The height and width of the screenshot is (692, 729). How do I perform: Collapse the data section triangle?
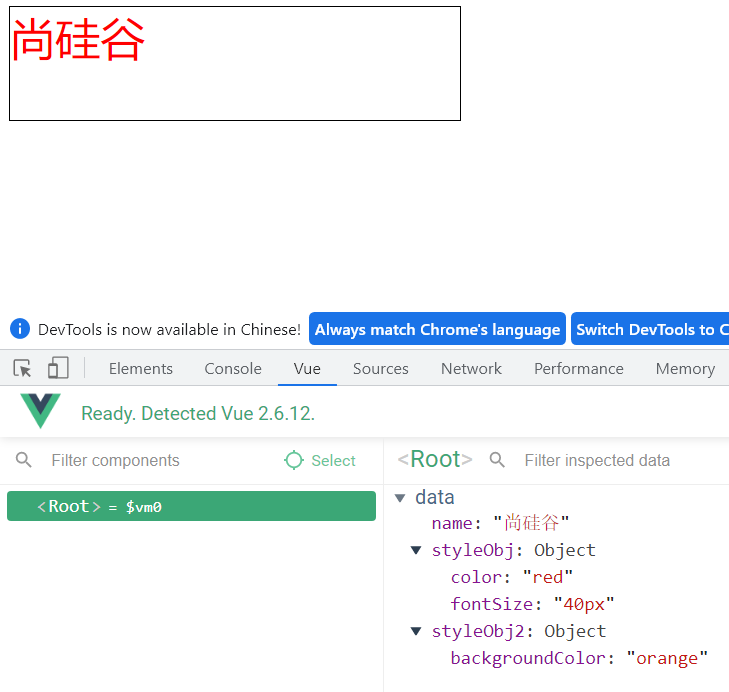click(x=400, y=498)
